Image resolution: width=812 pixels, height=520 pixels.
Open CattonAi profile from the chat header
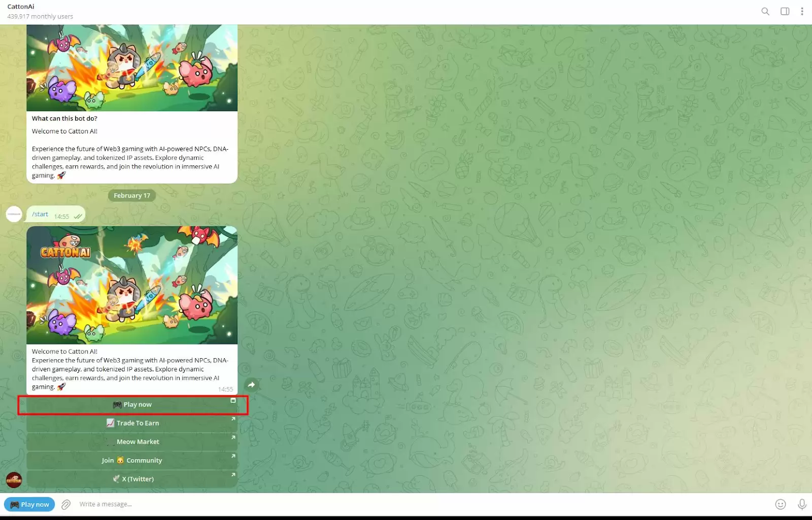coord(20,7)
